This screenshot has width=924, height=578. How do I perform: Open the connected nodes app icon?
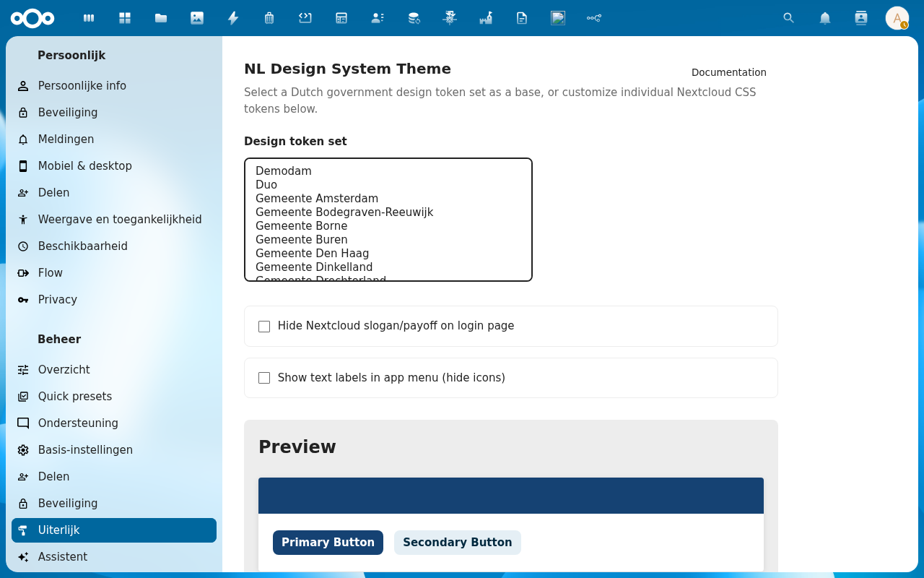tap(594, 18)
